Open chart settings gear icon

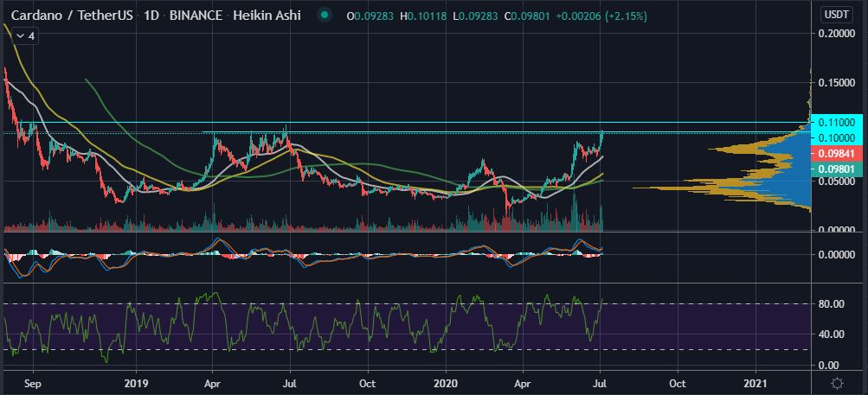coord(838,384)
